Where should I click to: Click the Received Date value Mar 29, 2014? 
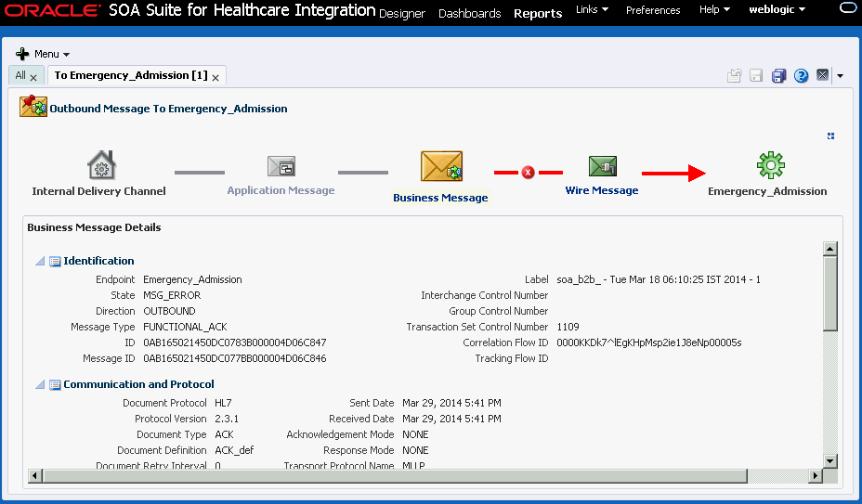pyautogui.click(x=451, y=419)
